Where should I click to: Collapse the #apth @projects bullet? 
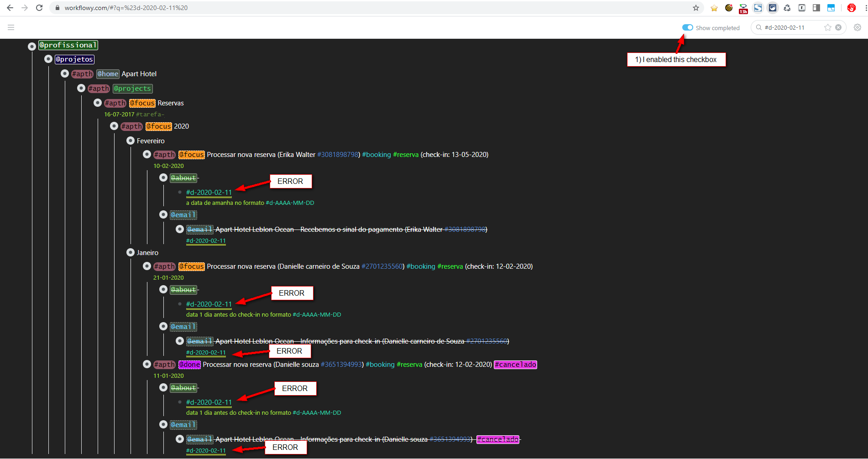pyautogui.click(x=81, y=89)
